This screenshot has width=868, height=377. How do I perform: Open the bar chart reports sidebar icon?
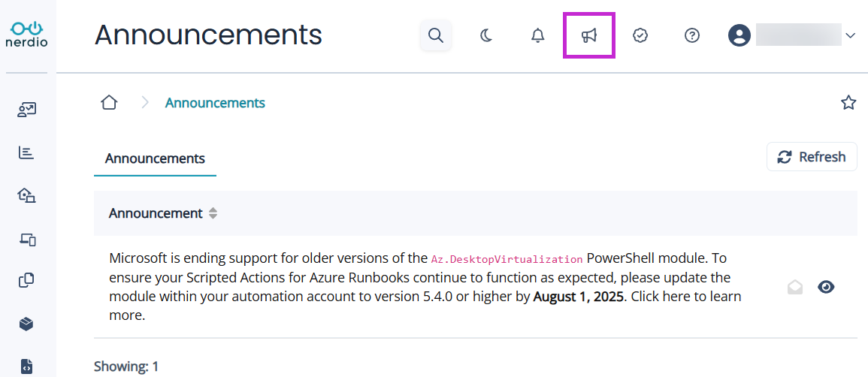click(27, 153)
